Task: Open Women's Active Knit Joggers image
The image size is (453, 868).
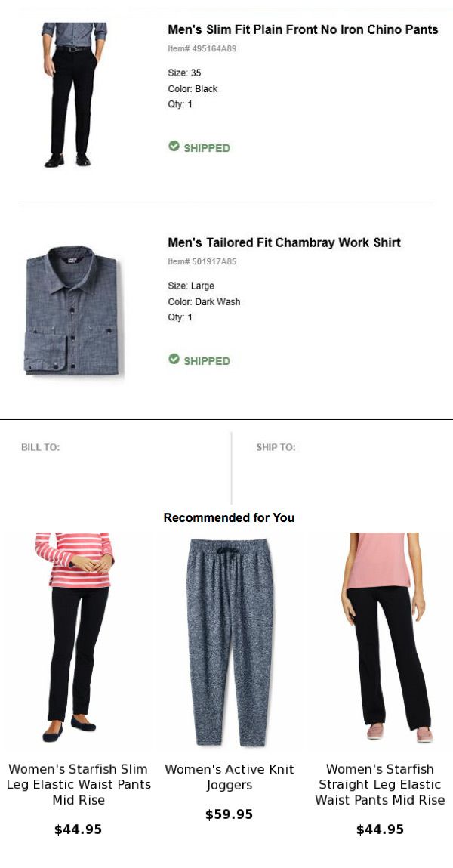Action: click(229, 642)
